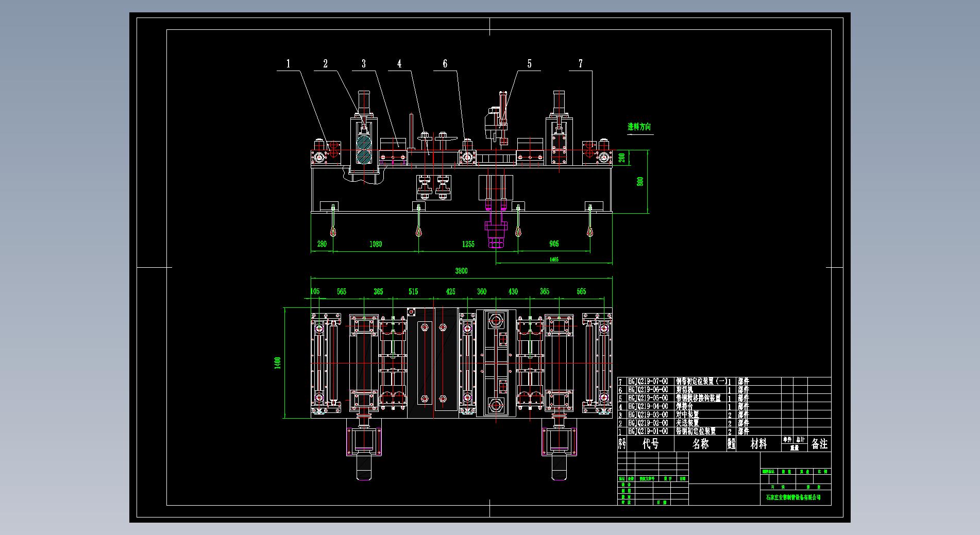
Task: Click part code HGJQ219-07-00 in parts list
Action: click(648, 382)
